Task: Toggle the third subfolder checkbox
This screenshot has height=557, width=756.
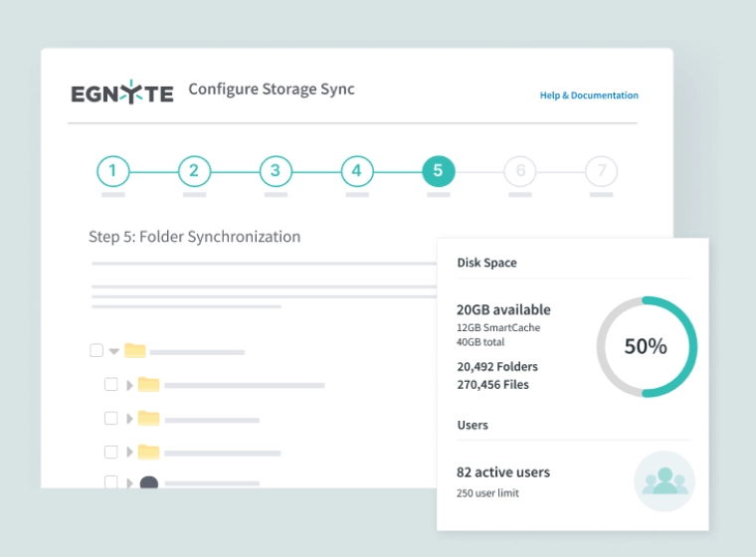Action: pos(111,452)
